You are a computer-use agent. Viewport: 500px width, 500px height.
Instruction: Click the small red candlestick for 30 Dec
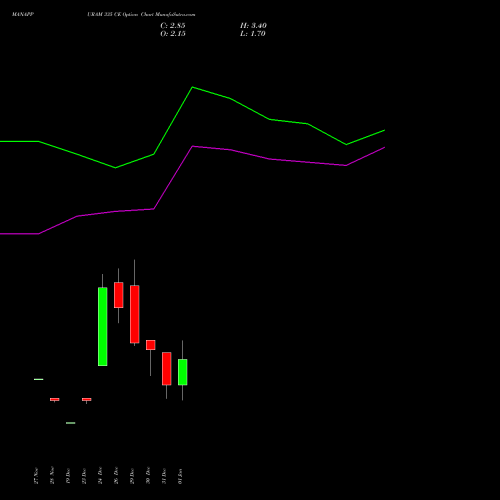click(x=151, y=345)
